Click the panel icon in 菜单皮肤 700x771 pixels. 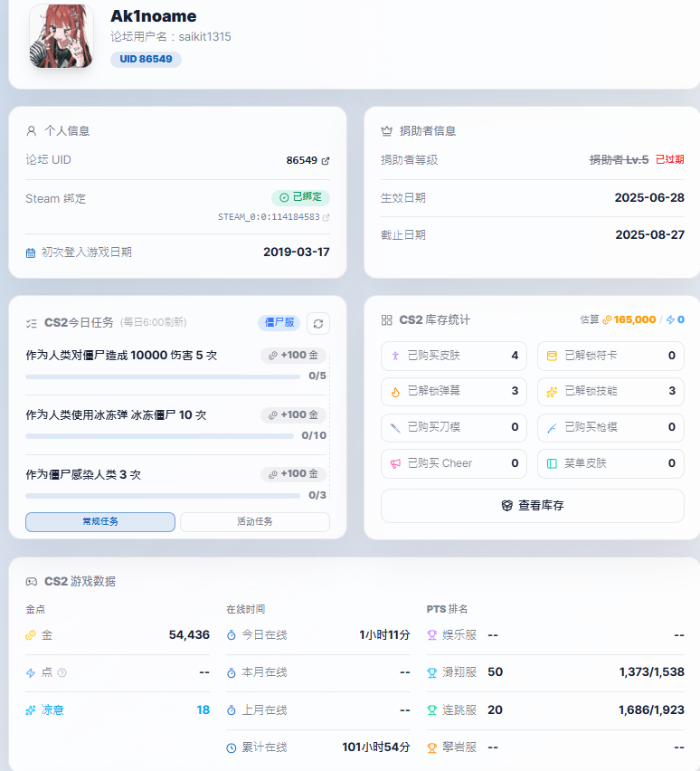(552, 463)
